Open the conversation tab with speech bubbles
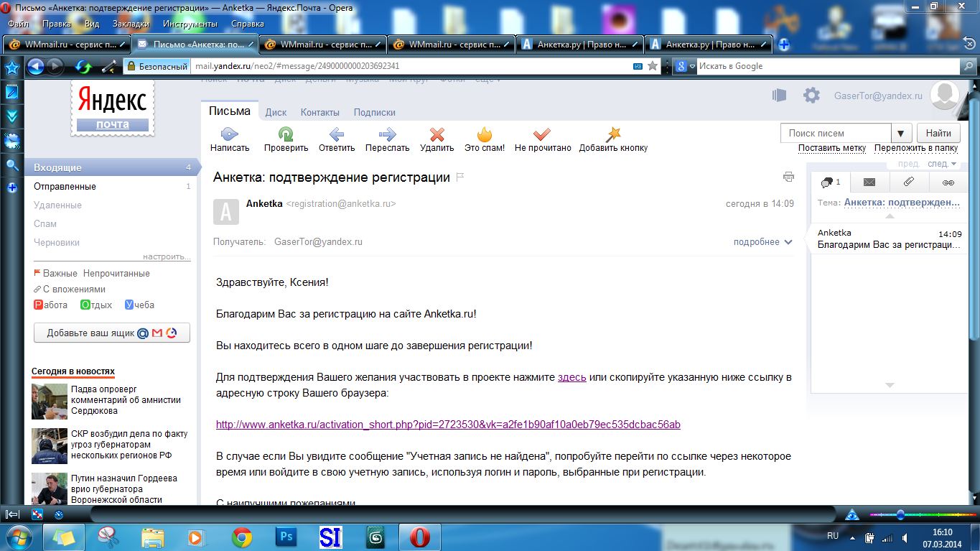 (830, 182)
